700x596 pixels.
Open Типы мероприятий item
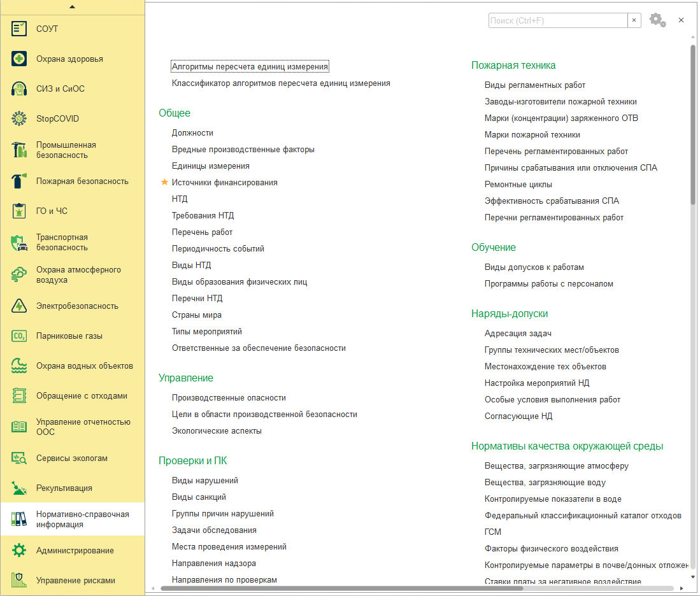tap(207, 331)
